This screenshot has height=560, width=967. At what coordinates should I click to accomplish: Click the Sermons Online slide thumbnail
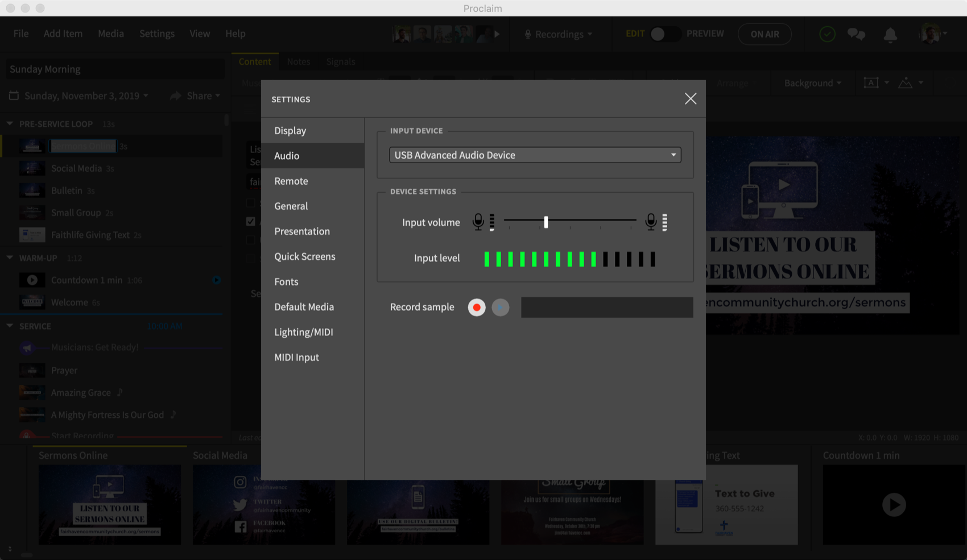(110, 505)
